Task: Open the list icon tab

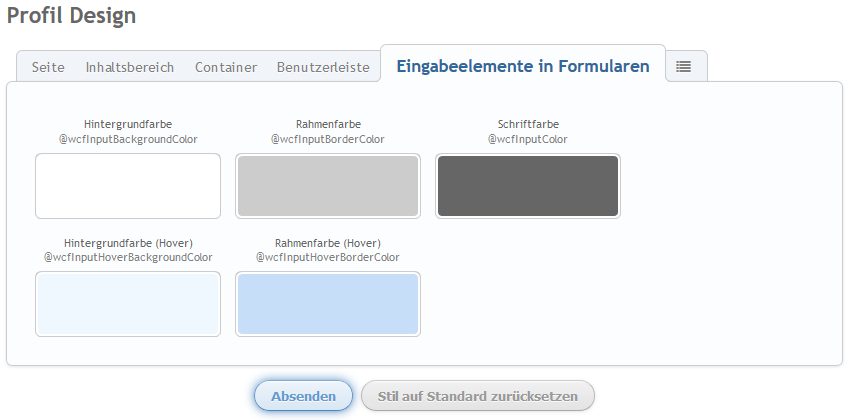Action: (x=684, y=66)
